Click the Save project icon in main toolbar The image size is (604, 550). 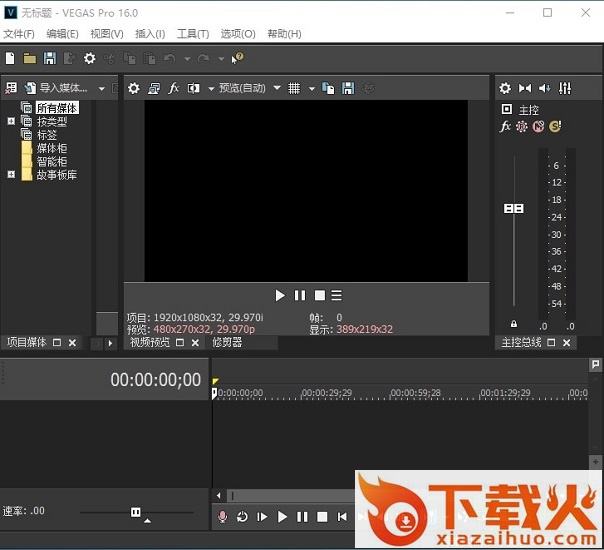pos(49,59)
